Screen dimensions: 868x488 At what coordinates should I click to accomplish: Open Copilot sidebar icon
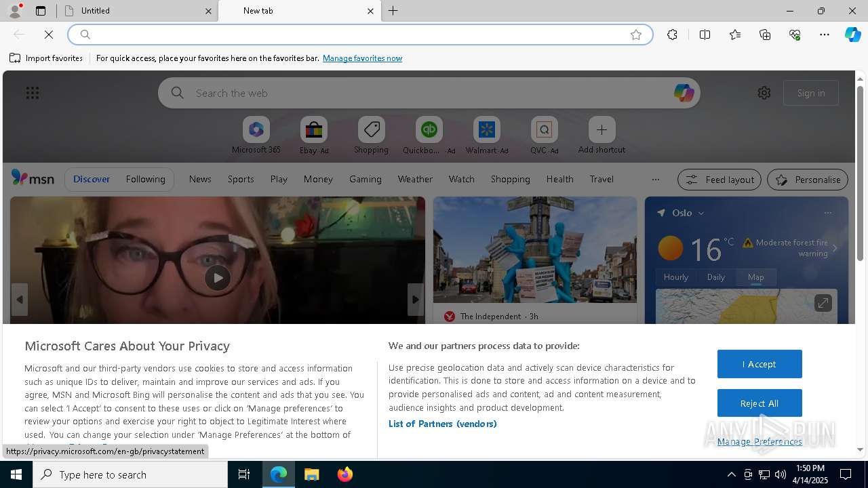coord(853,35)
